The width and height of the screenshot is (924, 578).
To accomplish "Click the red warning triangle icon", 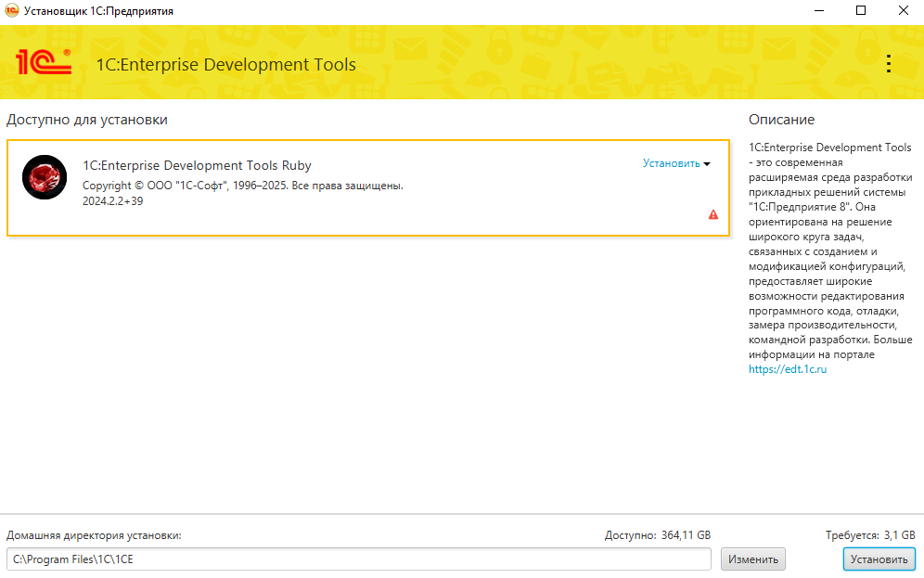I will point(713,214).
